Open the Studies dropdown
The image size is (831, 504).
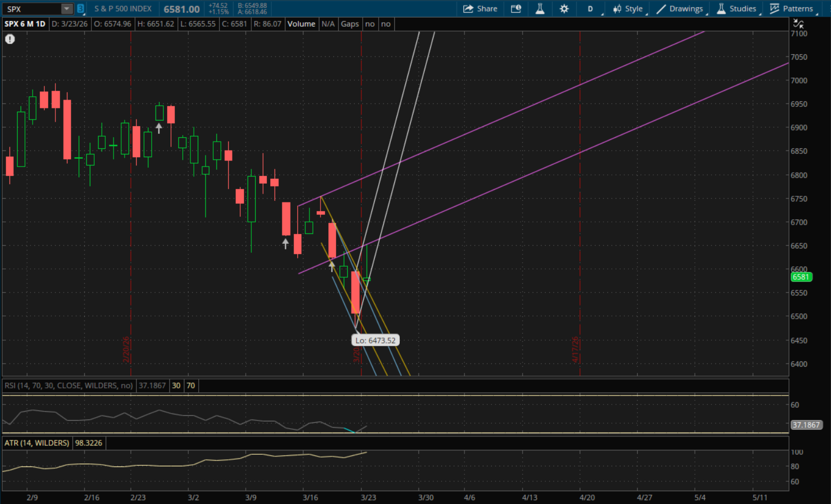click(x=736, y=9)
